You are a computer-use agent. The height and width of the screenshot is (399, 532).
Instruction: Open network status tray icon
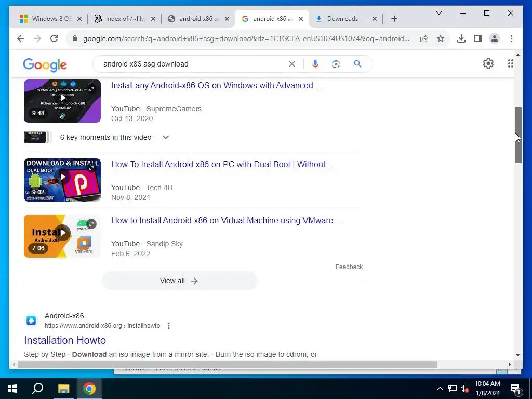coord(453,389)
